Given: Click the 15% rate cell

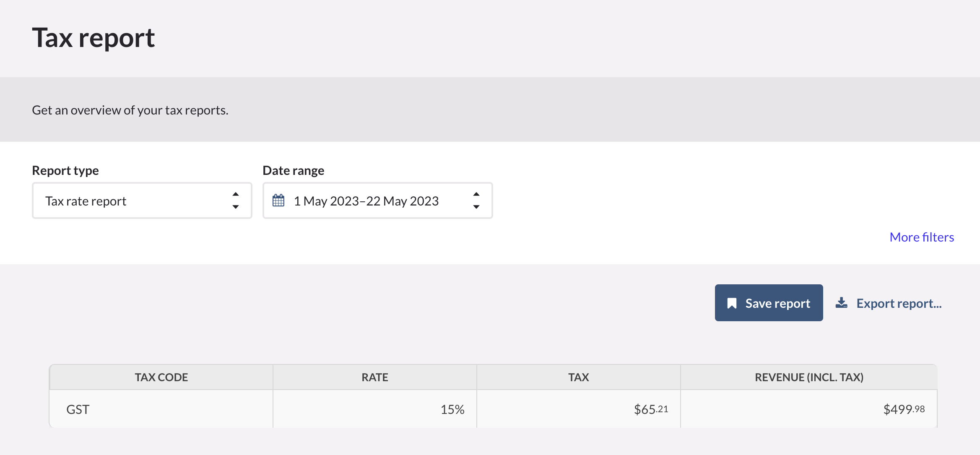Looking at the screenshot, I should click(x=375, y=409).
